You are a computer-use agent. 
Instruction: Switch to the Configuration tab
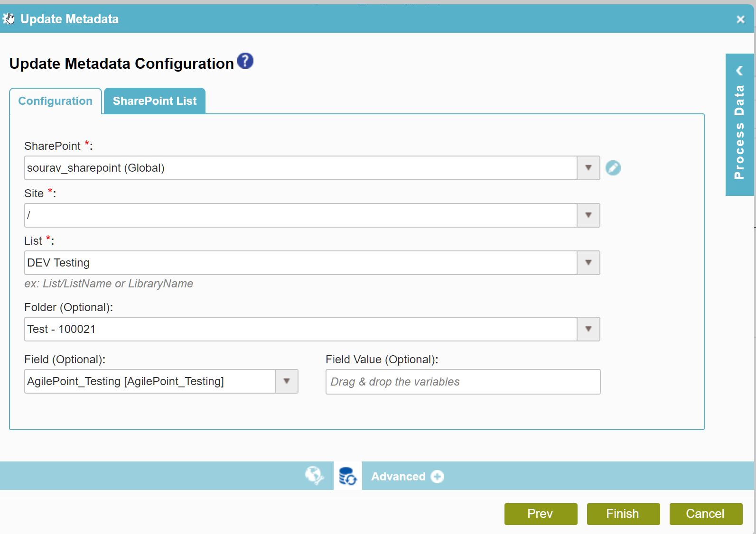56,101
